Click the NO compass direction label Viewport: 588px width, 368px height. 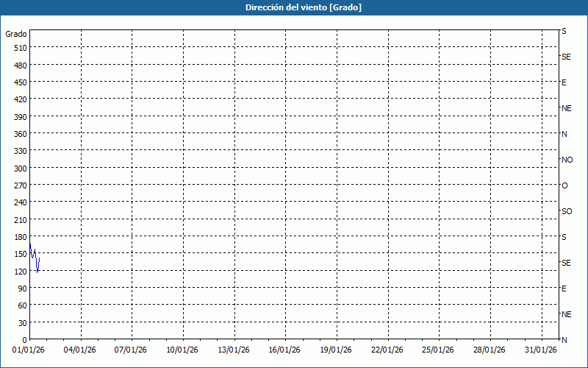point(567,160)
